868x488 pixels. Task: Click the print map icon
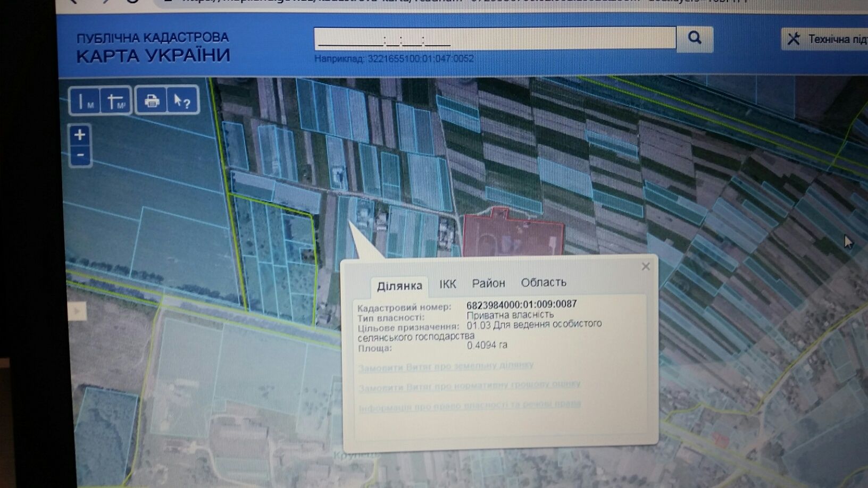[x=152, y=100]
